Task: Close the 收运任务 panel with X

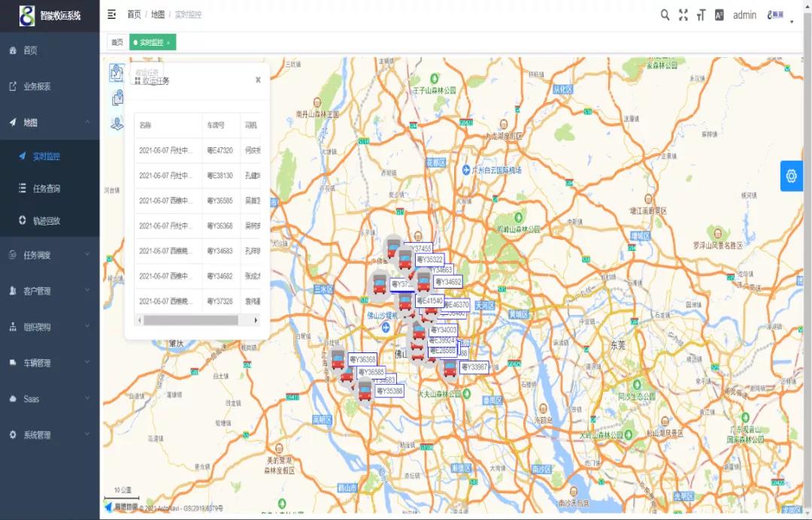Action: point(258,80)
